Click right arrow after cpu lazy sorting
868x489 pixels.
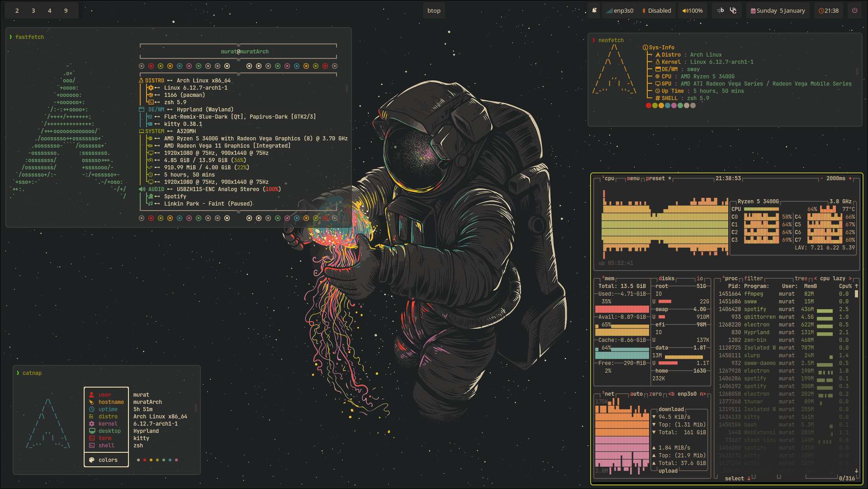point(850,278)
